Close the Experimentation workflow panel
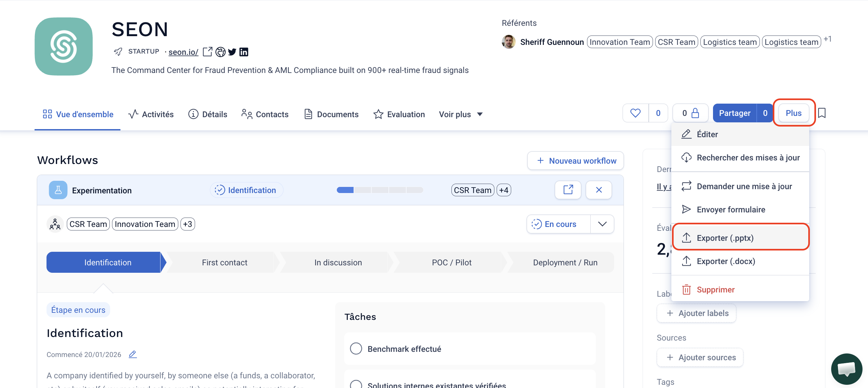868x388 pixels. pos(599,190)
